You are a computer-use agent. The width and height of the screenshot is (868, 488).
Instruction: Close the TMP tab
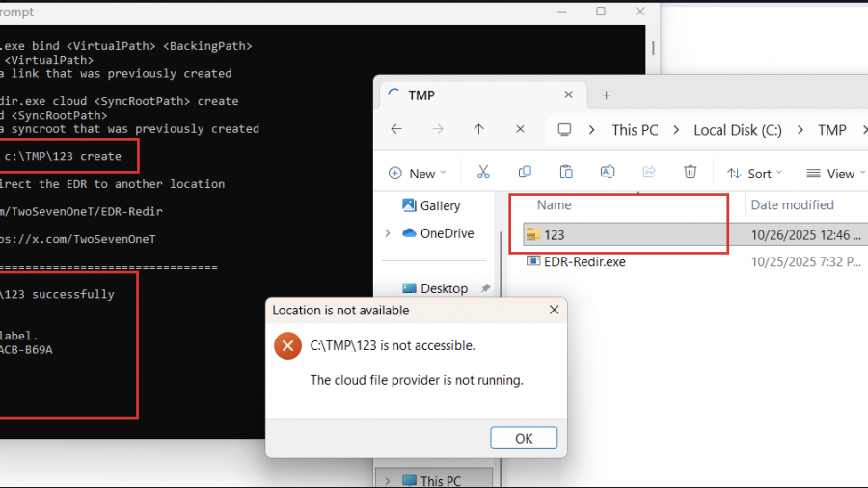(568, 95)
